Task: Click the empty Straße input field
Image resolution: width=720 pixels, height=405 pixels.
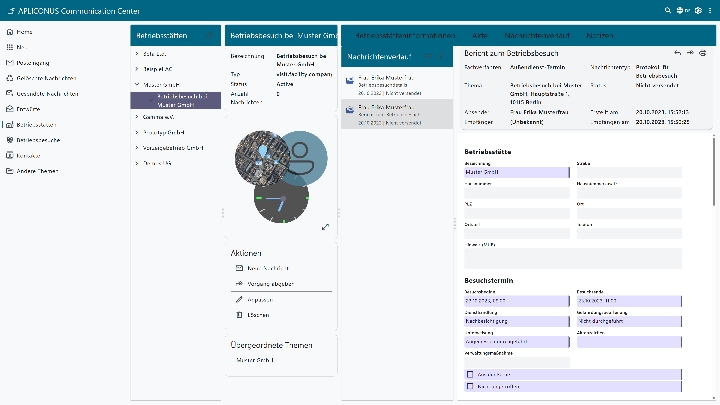Action: (629, 172)
